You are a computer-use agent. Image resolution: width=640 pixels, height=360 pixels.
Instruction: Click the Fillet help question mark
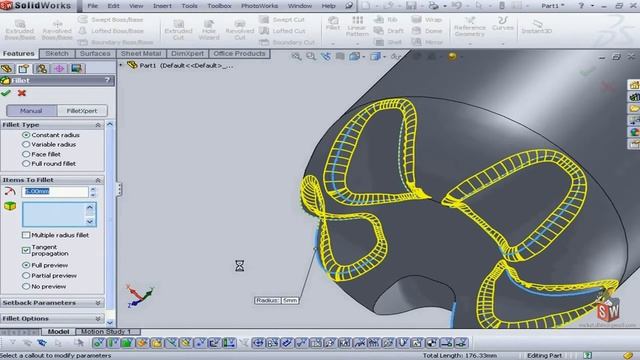coord(107,80)
